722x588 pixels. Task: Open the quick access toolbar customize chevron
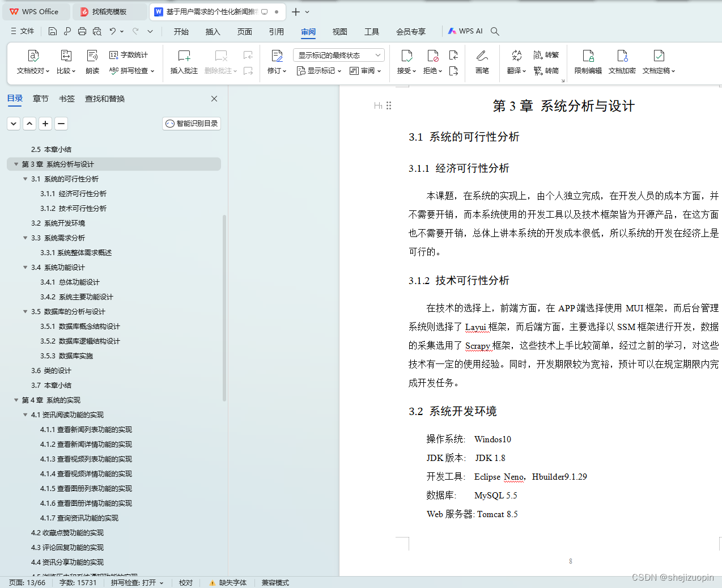pyautogui.click(x=150, y=31)
